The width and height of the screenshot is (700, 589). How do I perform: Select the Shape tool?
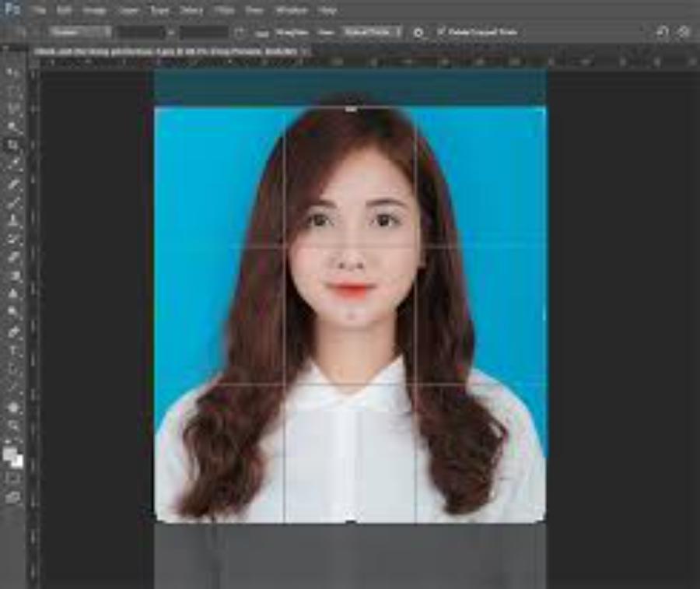click(13, 387)
